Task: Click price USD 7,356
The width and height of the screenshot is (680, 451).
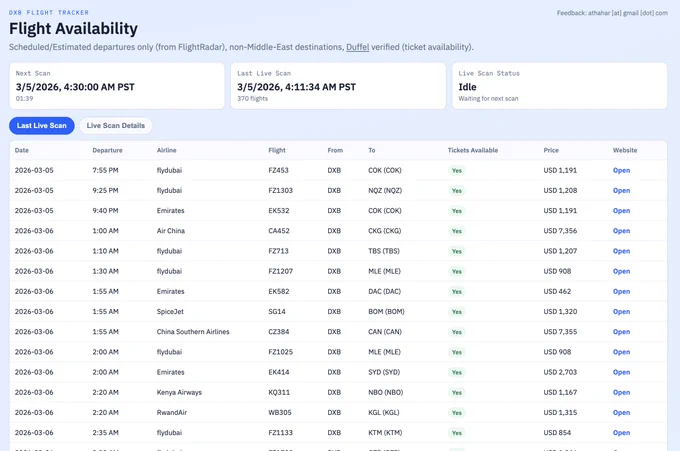Action: pos(560,231)
